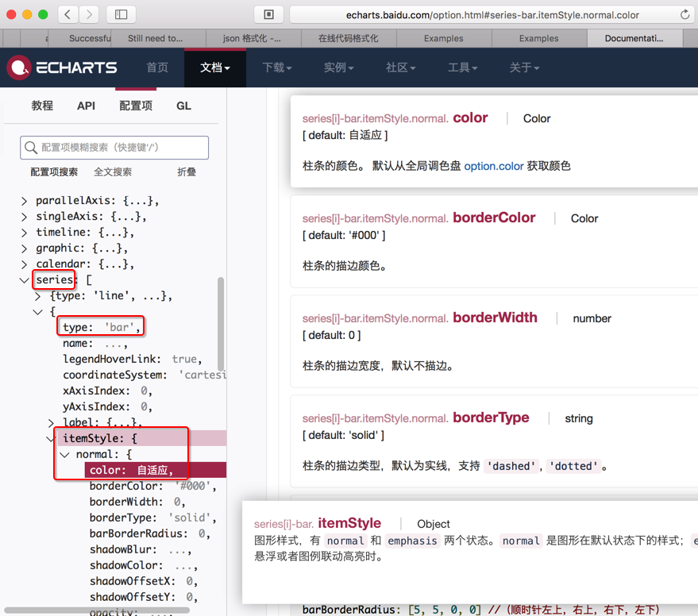
Task: Expand the timeline tree node
Action: coord(24,233)
